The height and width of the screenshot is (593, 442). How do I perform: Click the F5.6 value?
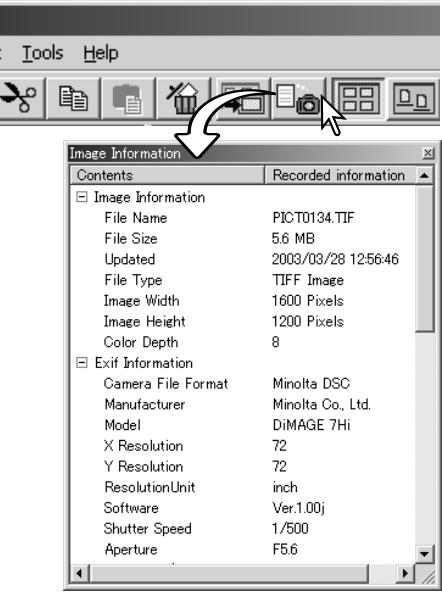pyautogui.click(x=285, y=550)
